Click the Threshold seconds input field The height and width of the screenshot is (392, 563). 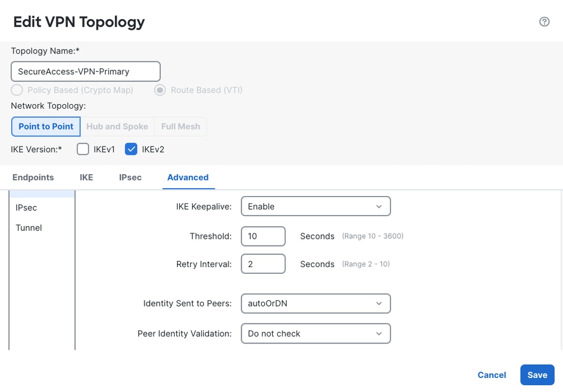(x=263, y=236)
